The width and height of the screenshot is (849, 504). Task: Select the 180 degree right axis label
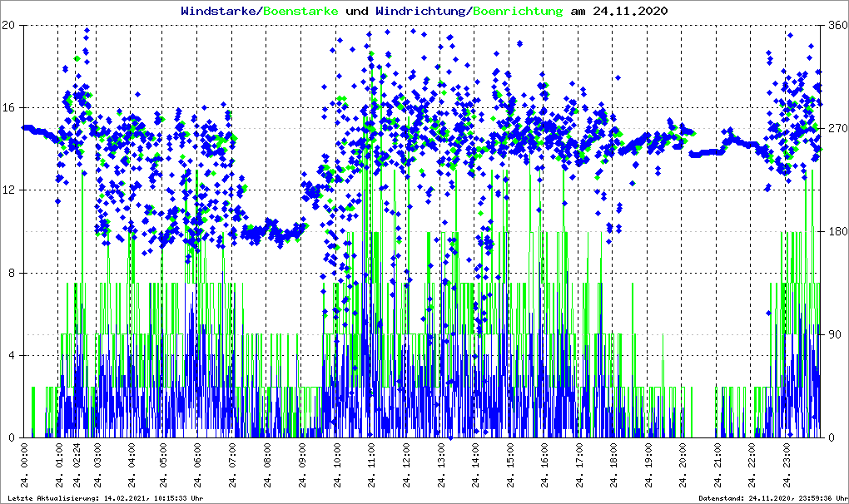click(x=837, y=232)
